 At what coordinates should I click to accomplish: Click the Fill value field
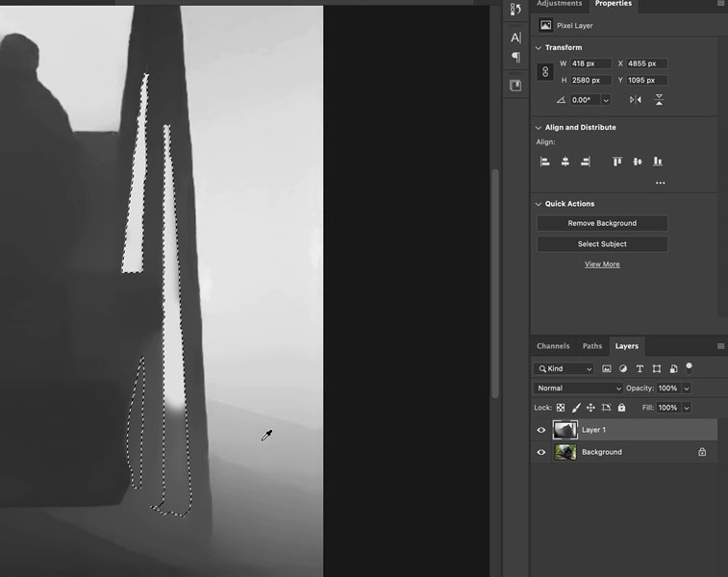[668, 408]
